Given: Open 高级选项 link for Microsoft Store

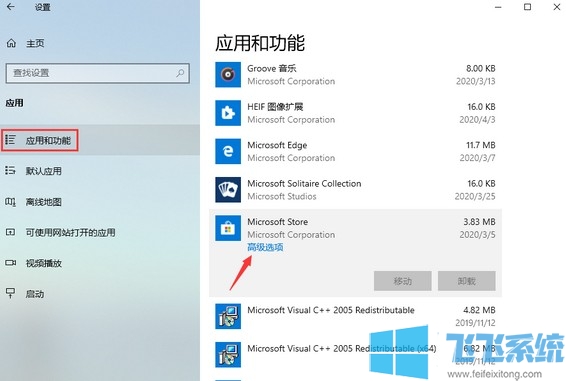Looking at the screenshot, I should [x=265, y=247].
